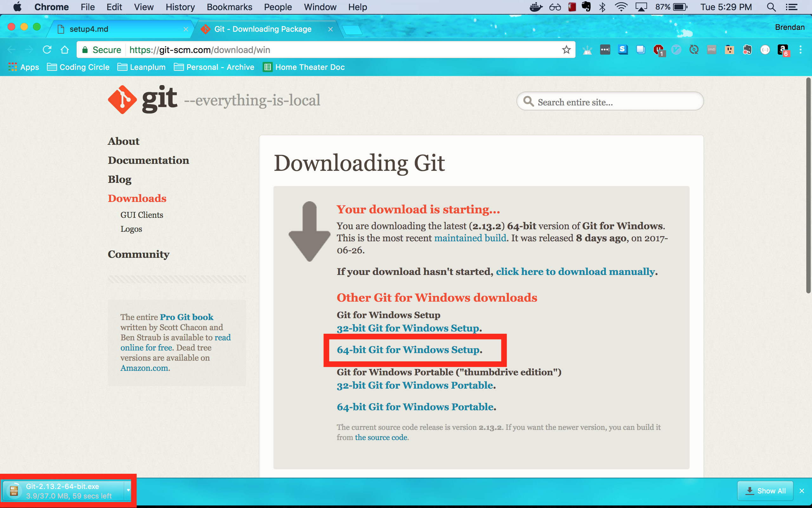Open the Coding Circle bookmark folder
The height and width of the screenshot is (508, 812).
click(78, 67)
